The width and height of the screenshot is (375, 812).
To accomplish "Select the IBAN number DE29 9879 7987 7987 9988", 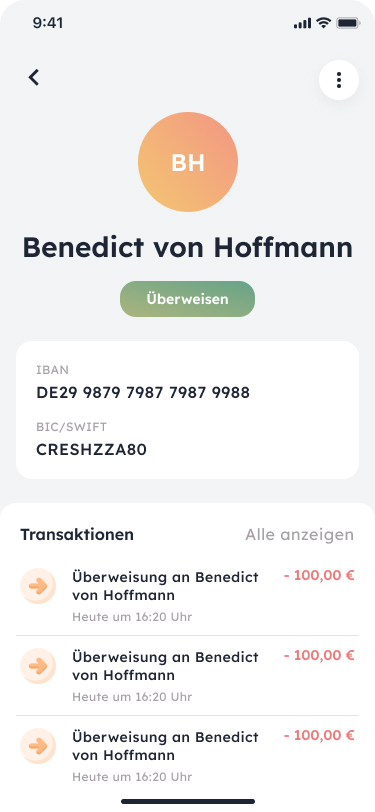I will tap(143, 393).
